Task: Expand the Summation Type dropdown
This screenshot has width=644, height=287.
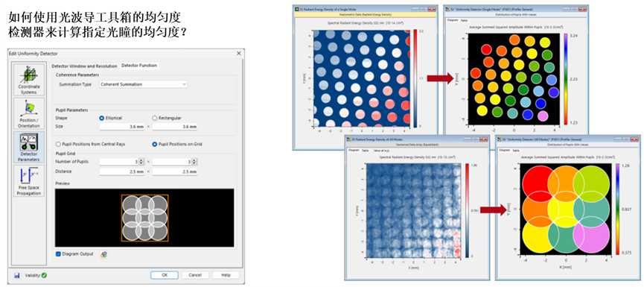Action: pyautogui.click(x=144, y=84)
